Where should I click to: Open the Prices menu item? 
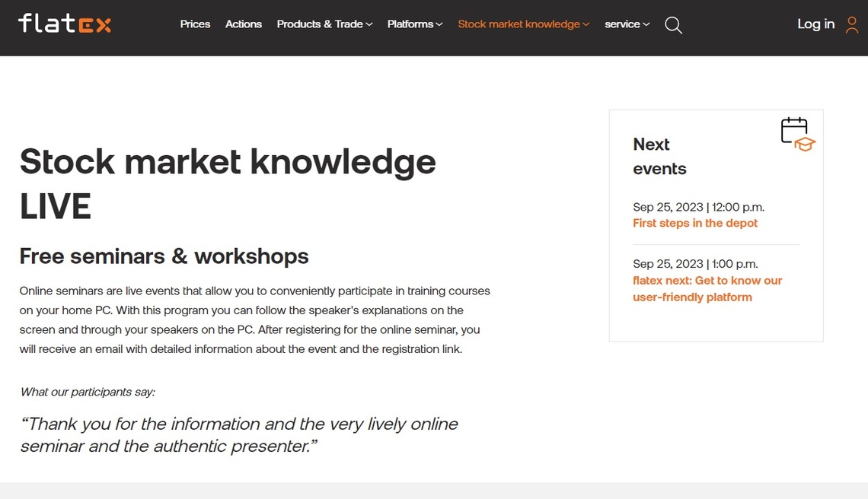195,24
